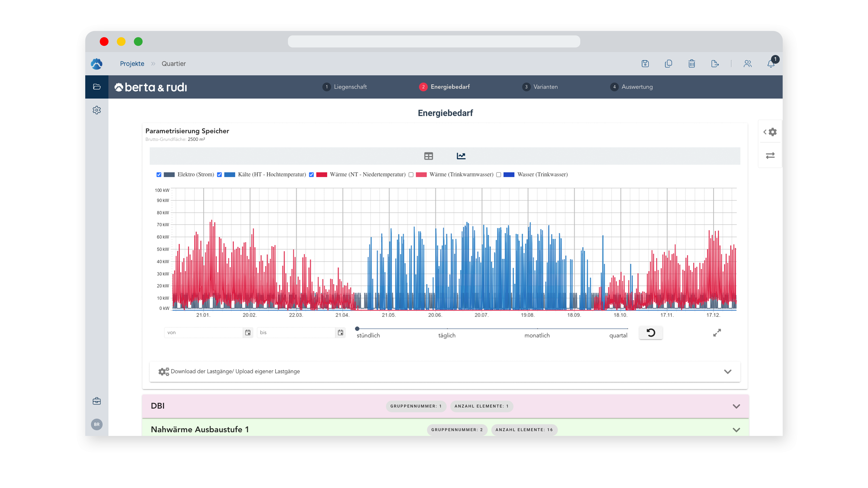Click the von date input field
This screenshot has width=868, height=488.
[x=203, y=332]
